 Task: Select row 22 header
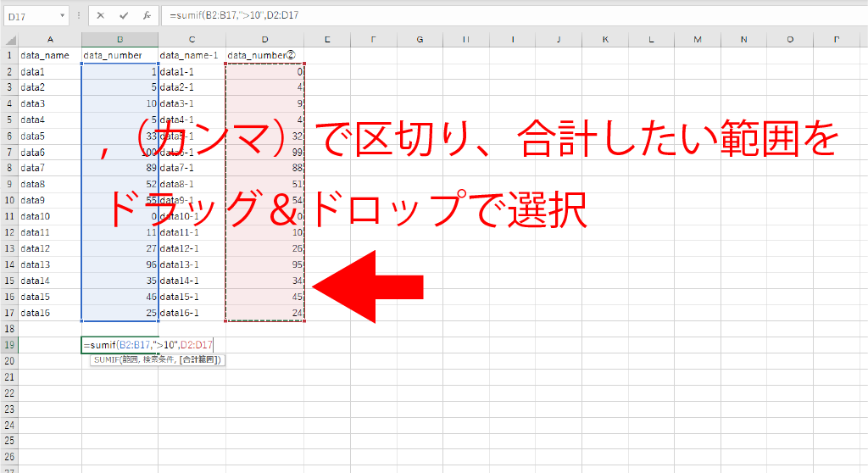pos(9,393)
